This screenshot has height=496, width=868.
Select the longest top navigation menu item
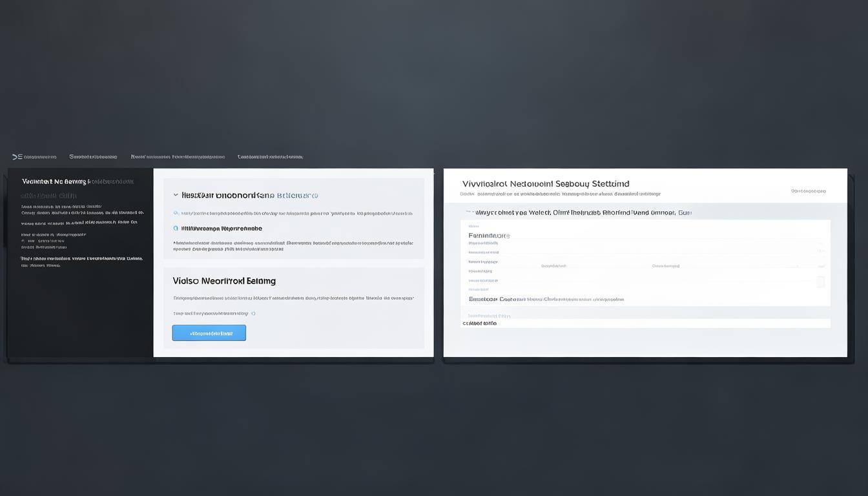click(178, 156)
